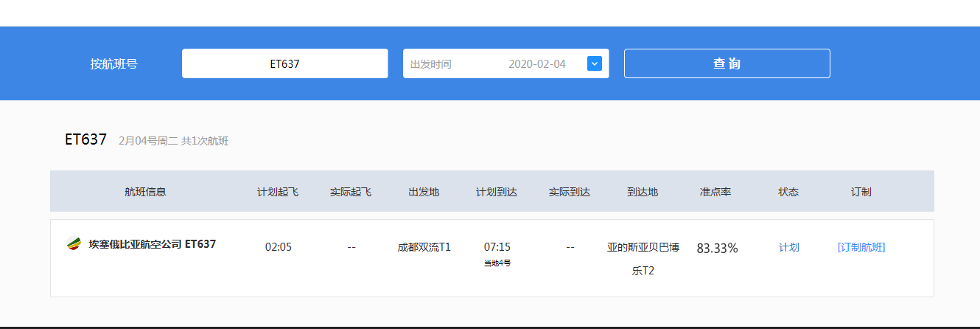Click the airline name 埃塞俄比亚航空公司 ET637
This screenshot has height=329, width=980.
(x=153, y=243)
